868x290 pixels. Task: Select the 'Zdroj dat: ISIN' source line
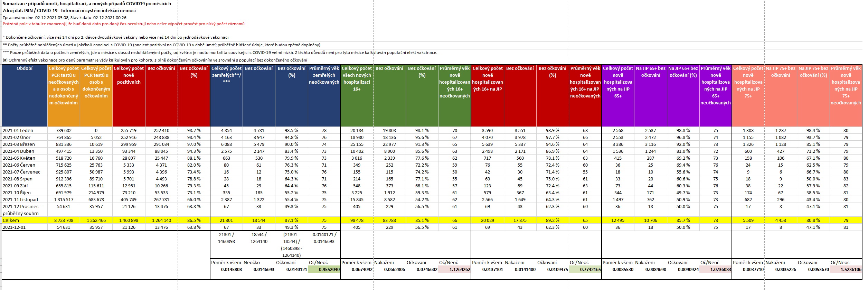click(x=69, y=10)
